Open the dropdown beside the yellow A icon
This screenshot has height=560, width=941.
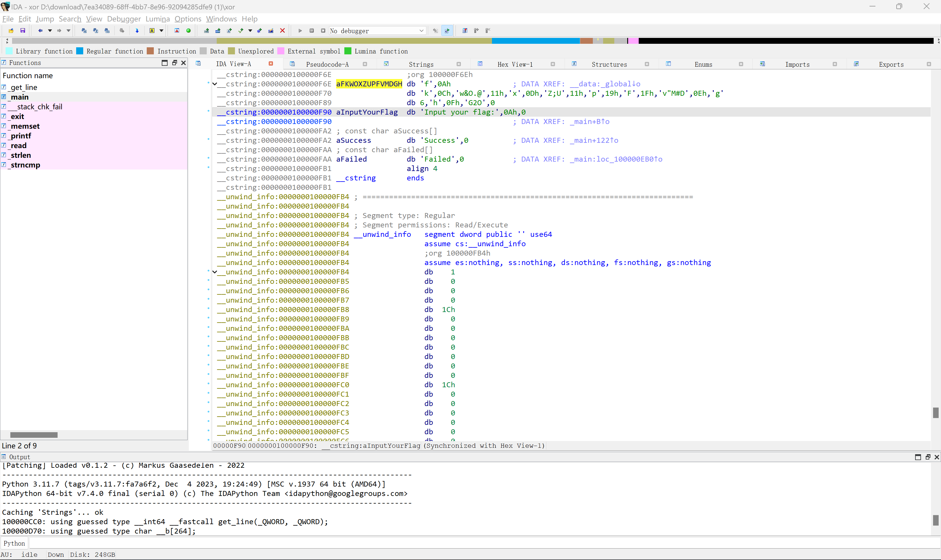161,31
